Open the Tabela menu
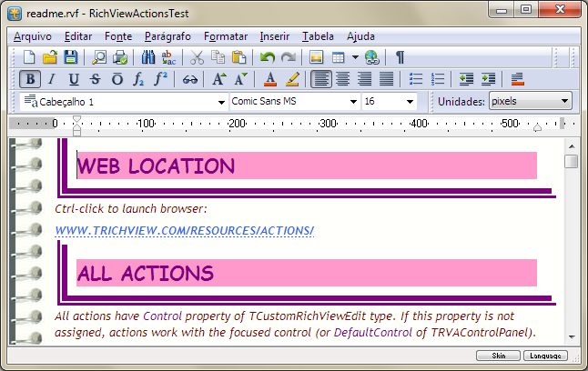 tap(318, 36)
